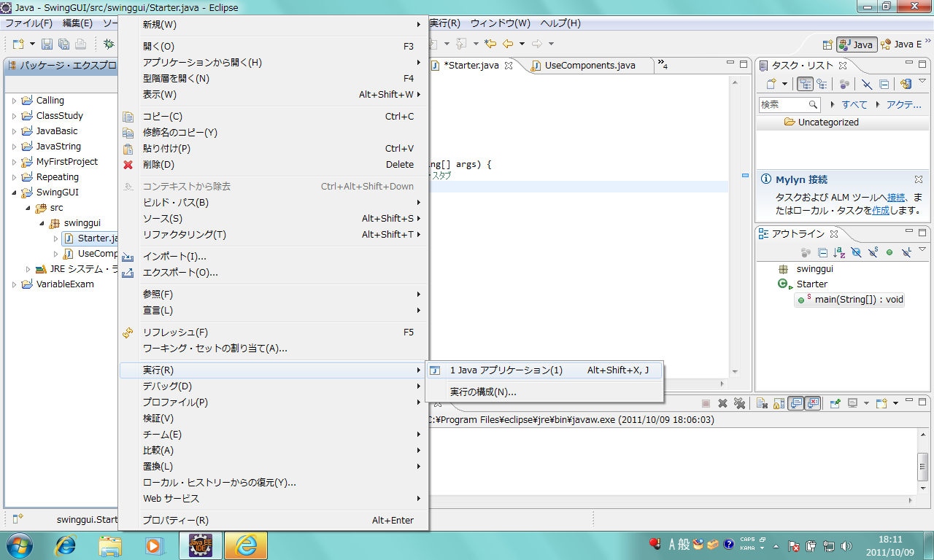Click the Clear Console icon
The height and width of the screenshot is (560, 934).
[x=760, y=403]
